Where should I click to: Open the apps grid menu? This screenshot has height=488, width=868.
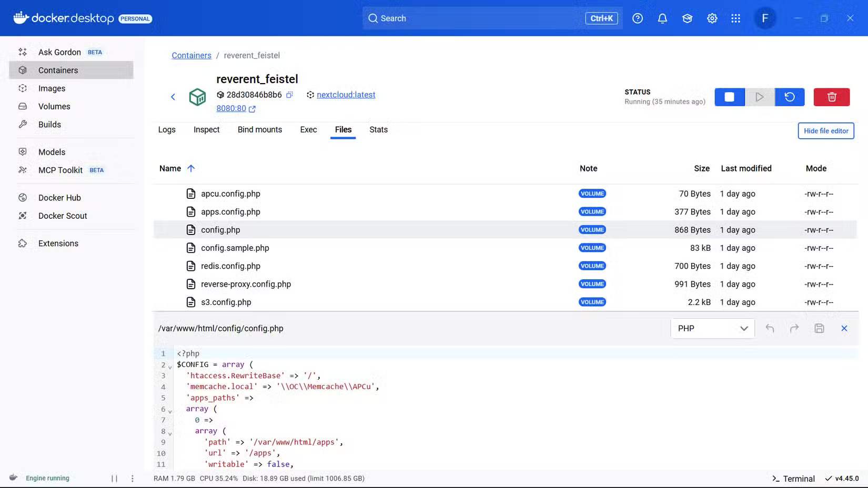pos(735,18)
